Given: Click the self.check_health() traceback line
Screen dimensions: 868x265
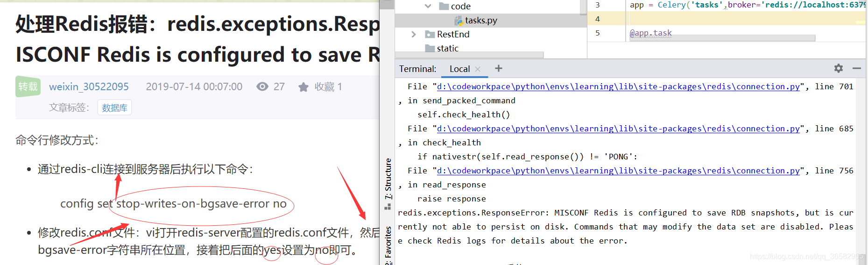Looking at the screenshot, I should pos(464,115).
